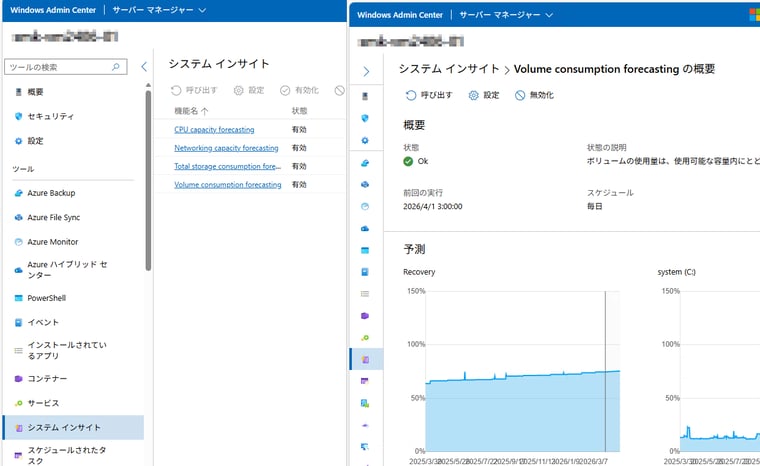
Task: Click 無効化 disable button in right window toolbar
Action: pyautogui.click(x=534, y=95)
